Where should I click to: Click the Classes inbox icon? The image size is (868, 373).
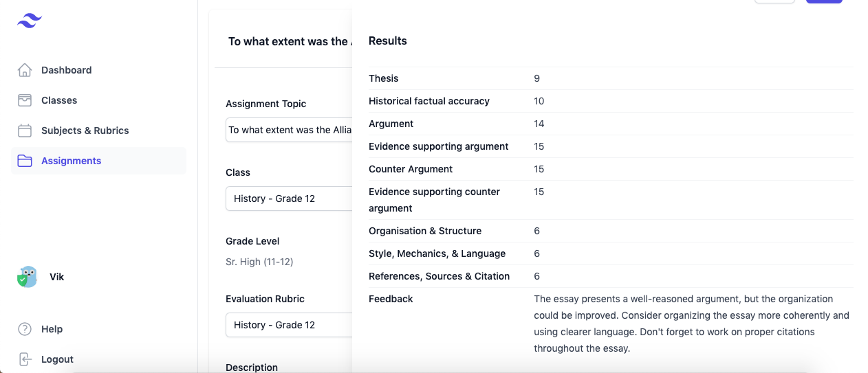pos(25,100)
